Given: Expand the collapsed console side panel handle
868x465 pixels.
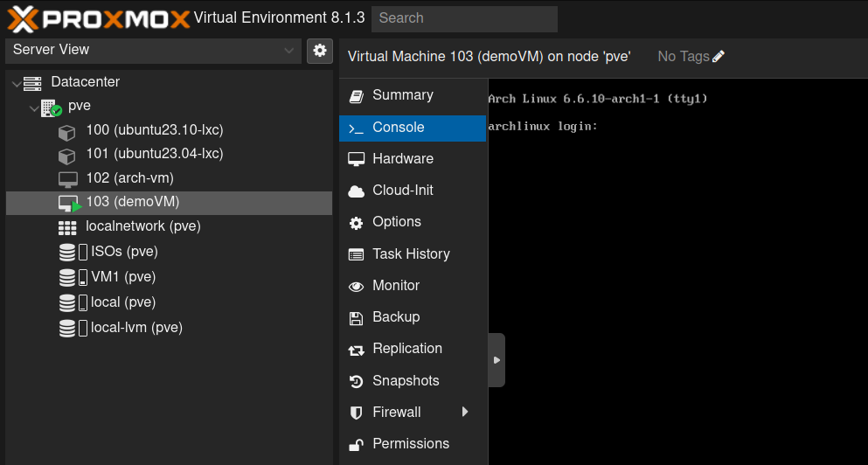Looking at the screenshot, I should coord(496,360).
